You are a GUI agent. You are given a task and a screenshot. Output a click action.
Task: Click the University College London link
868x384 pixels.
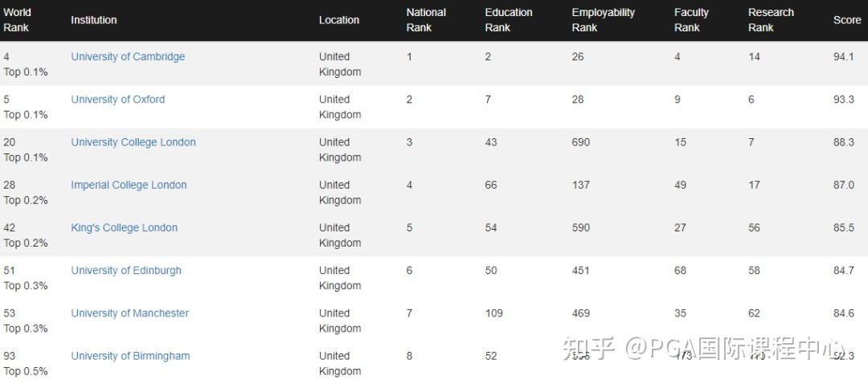133,142
